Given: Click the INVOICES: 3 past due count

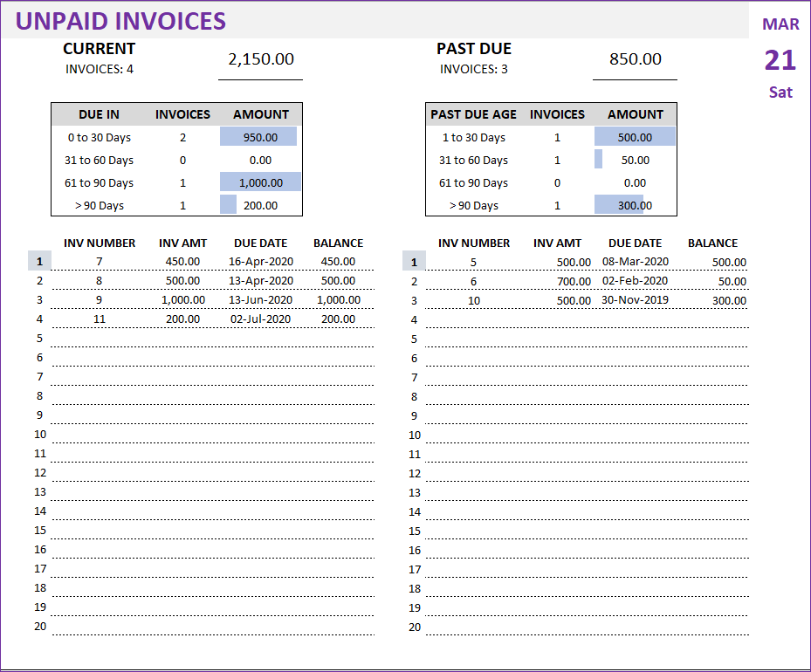Looking at the screenshot, I should 473,68.
